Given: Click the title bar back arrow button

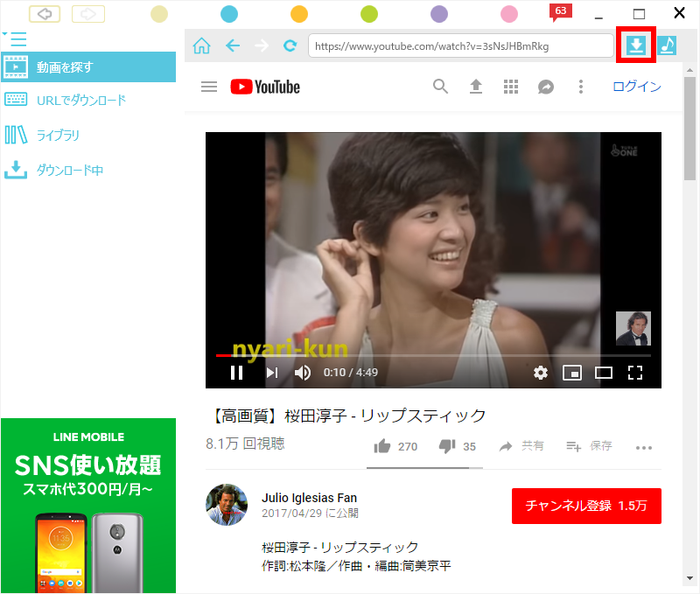Looking at the screenshot, I should [45, 14].
